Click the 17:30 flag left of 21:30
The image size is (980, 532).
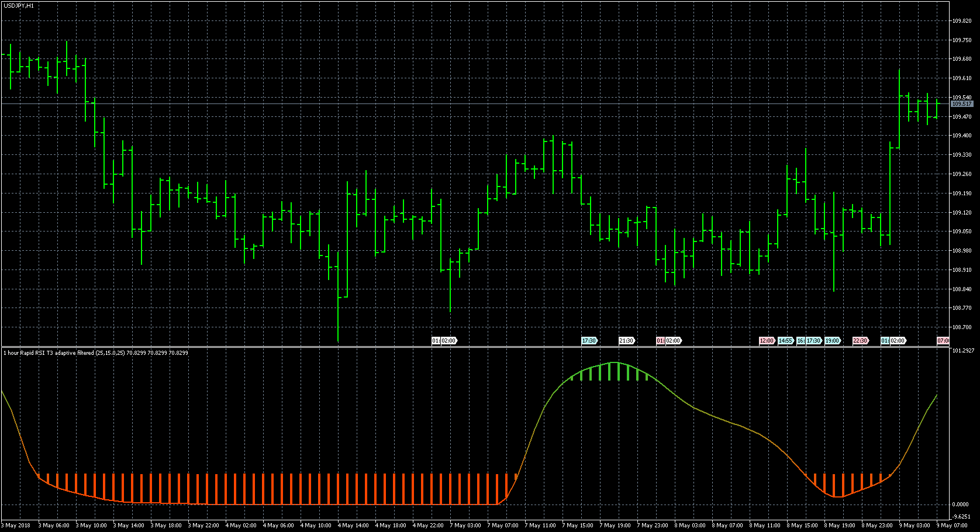coord(589,341)
